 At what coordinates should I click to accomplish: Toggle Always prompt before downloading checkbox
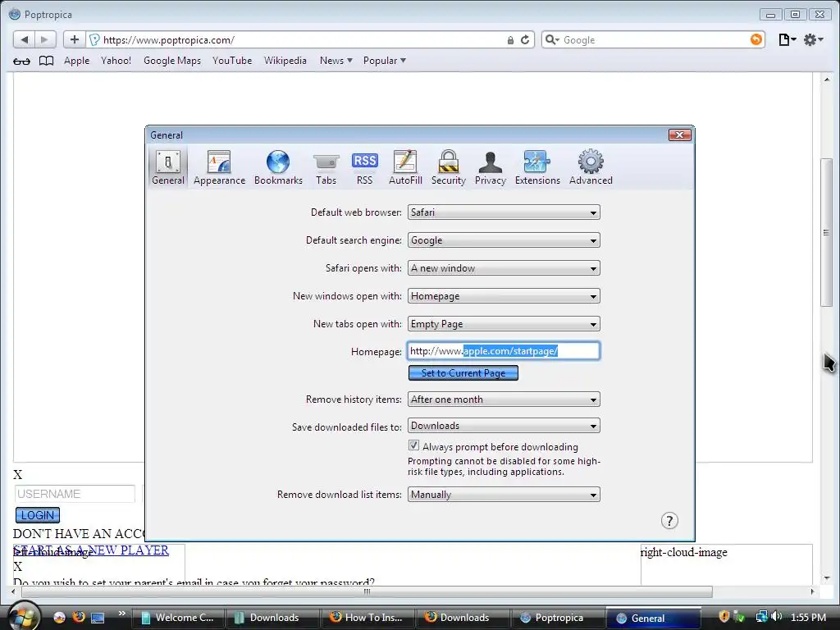click(413, 445)
